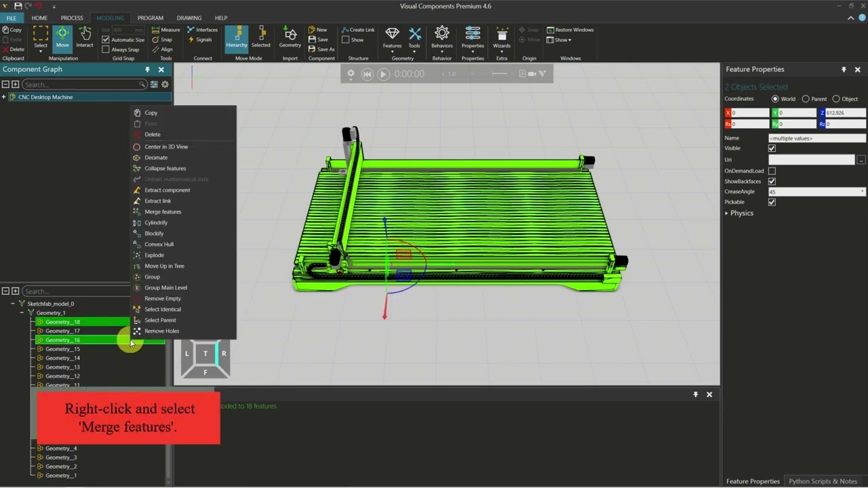This screenshot has width=868, height=488.
Task: Open the Signals connect tool
Action: coord(201,39)
